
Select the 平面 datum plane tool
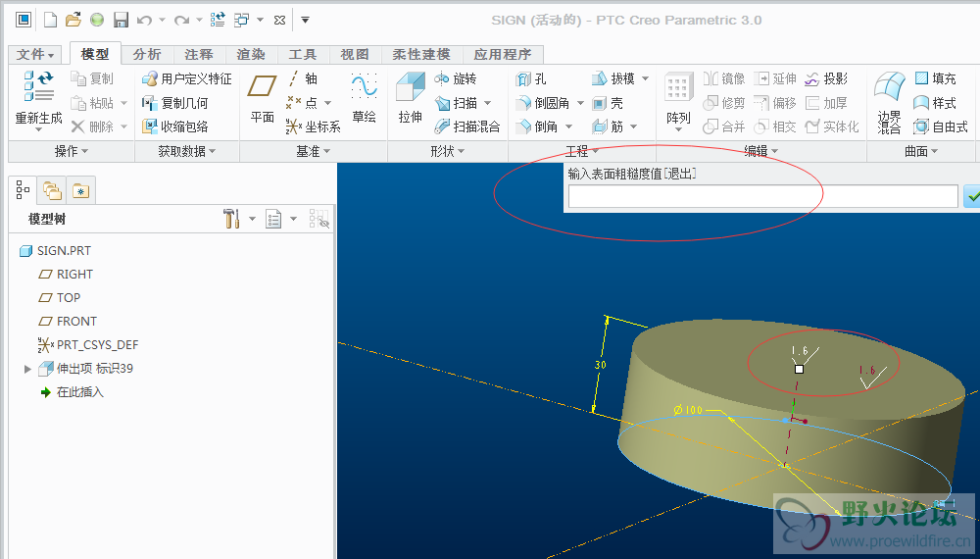263,98
